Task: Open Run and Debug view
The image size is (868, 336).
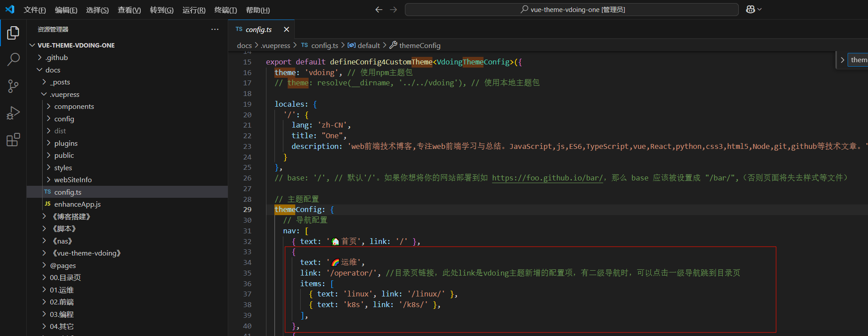Action: [13, 113]
